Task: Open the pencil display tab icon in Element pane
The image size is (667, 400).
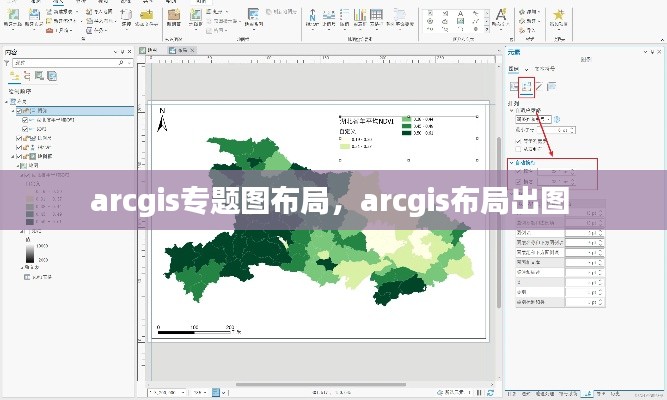Action: tap(539, 86)
